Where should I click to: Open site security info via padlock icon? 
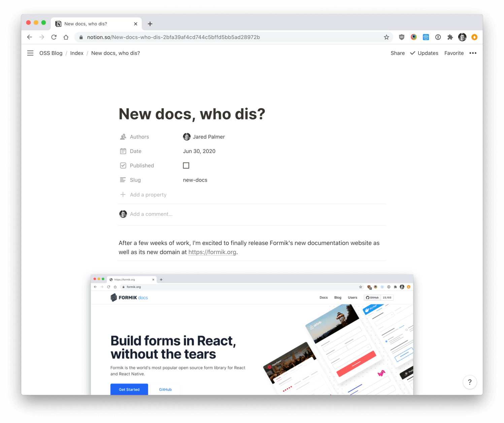81,37
